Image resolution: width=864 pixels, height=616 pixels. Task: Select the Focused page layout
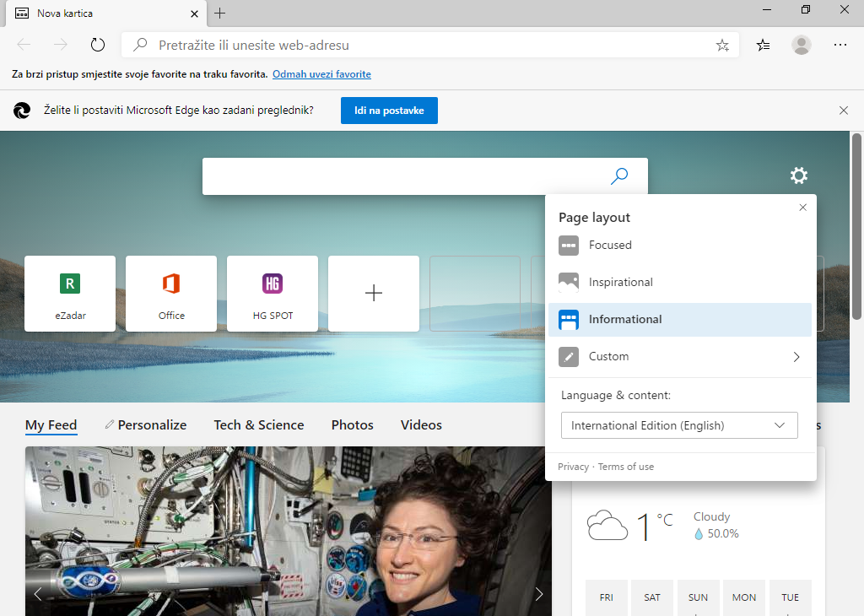pos(609,246)
